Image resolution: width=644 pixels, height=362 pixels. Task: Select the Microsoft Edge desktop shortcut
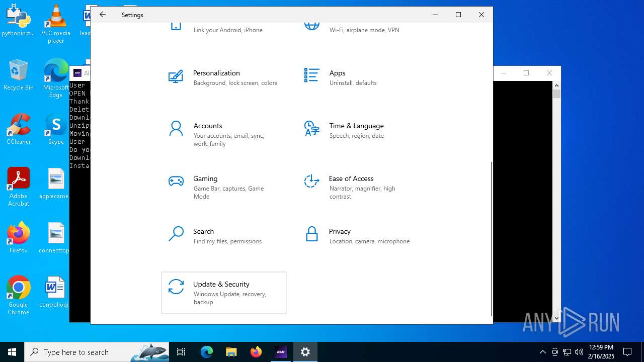tap(56, 78)
